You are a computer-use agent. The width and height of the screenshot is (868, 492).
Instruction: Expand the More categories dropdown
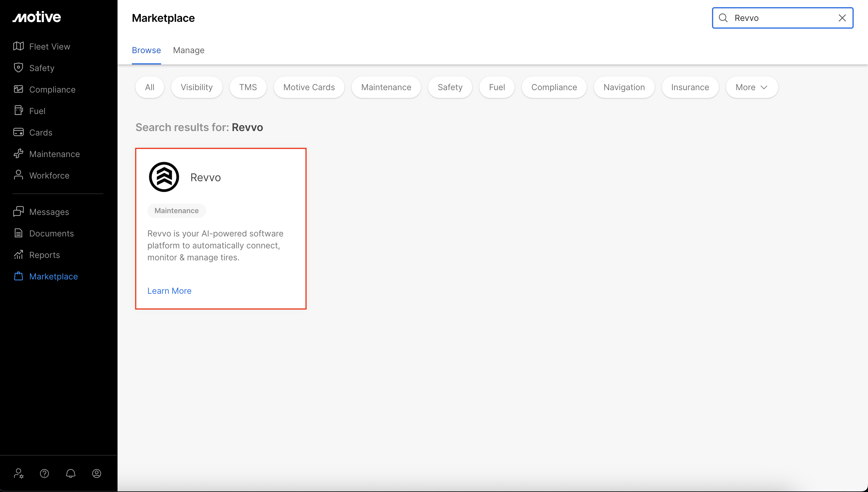(x=752, y=87)
